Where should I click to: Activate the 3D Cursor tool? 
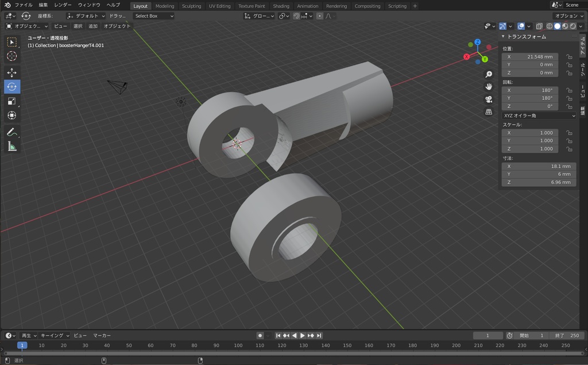tap(11, 56)
